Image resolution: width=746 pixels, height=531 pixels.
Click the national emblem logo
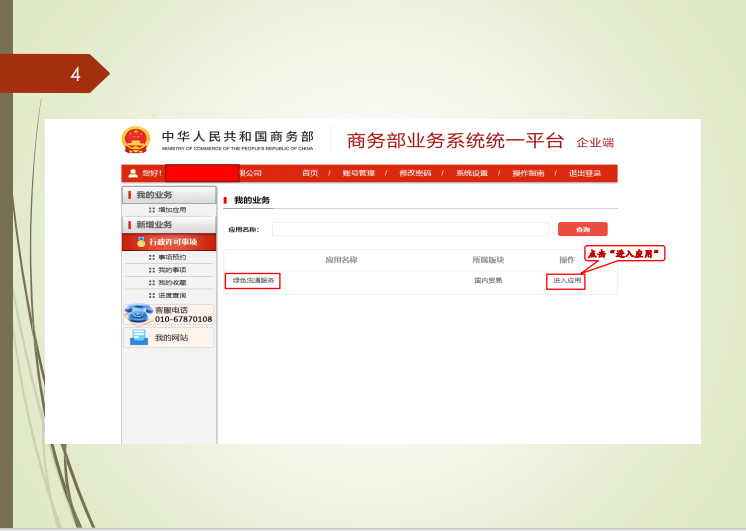point(134,139)
